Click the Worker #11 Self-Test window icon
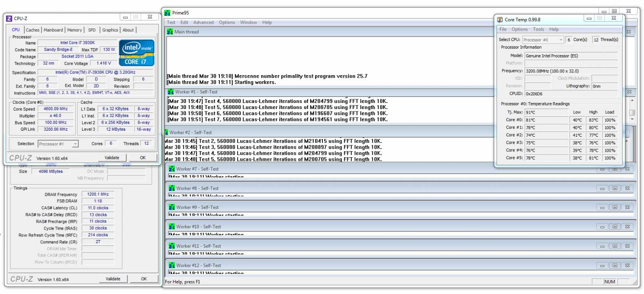The height and width of the screenshot is (294, 644). pos(172,246)
